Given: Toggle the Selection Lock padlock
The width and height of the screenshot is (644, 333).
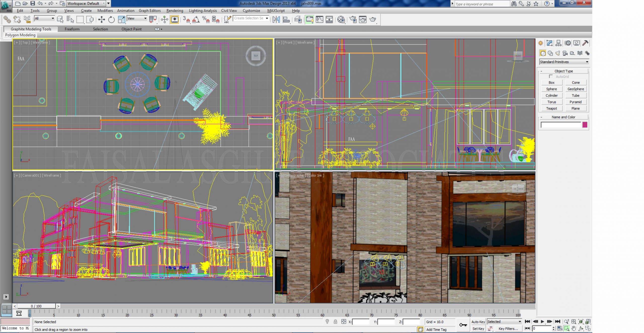Looking at the screenshot, I should pos(335,322).
